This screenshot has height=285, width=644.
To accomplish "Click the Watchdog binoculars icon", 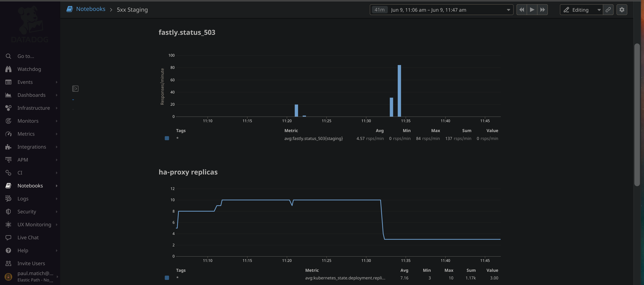I will point(8,69).
